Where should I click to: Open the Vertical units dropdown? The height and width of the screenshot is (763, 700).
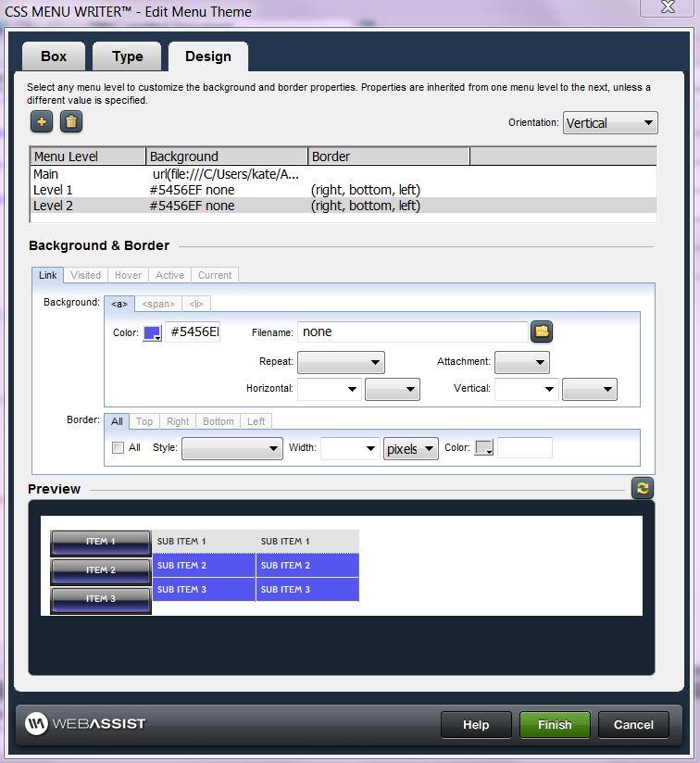coord(590,389)
